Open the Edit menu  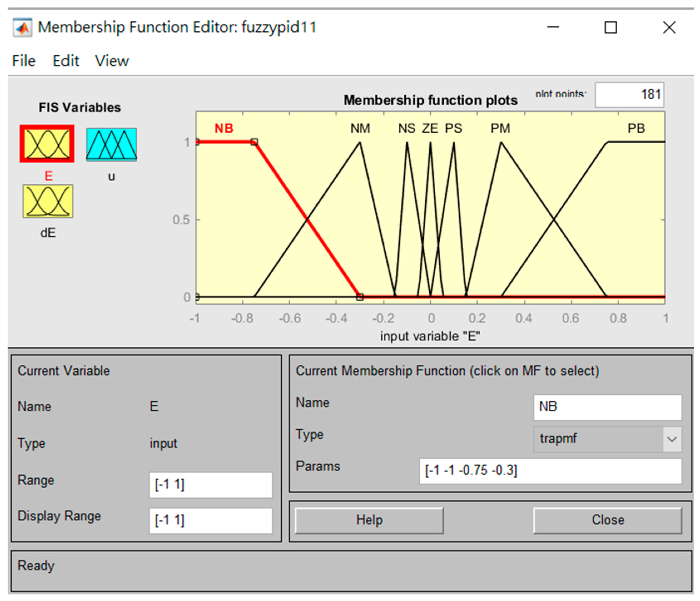click(x=66, y=61)
